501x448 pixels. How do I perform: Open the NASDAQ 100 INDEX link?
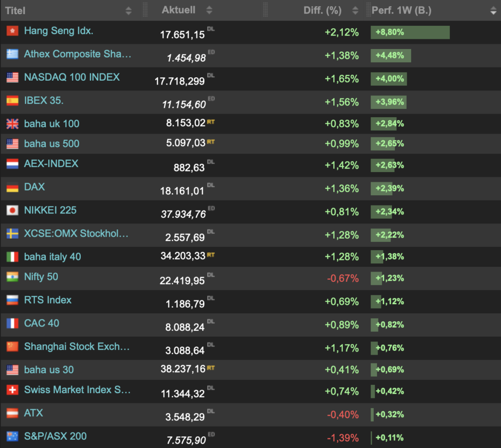pyautogui.click(x=72, y=77)
